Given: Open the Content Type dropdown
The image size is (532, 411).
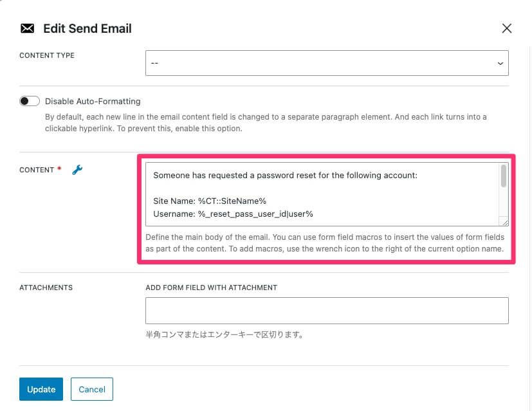Looking at the screenshot, I should [326, 63].
